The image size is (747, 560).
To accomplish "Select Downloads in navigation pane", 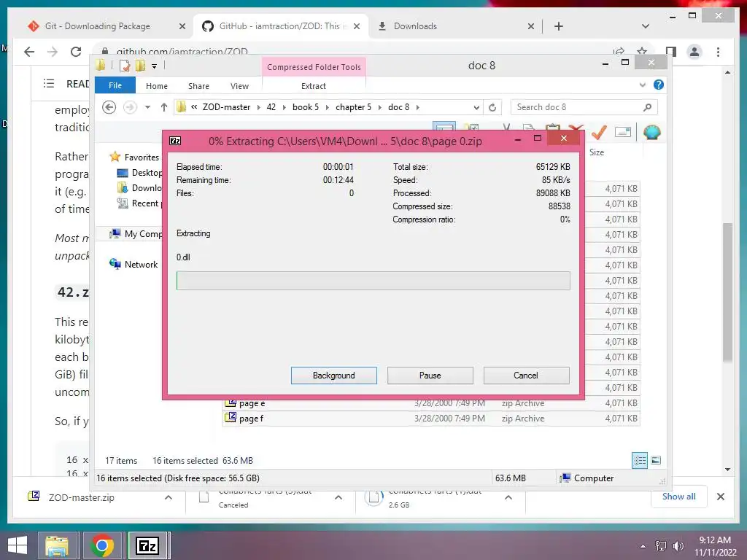I will tap(147, 187).
